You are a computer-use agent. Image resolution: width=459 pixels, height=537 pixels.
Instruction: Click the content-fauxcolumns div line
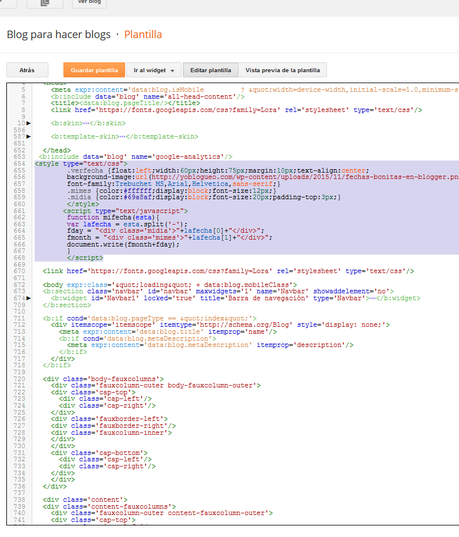[x=109, y=506]
